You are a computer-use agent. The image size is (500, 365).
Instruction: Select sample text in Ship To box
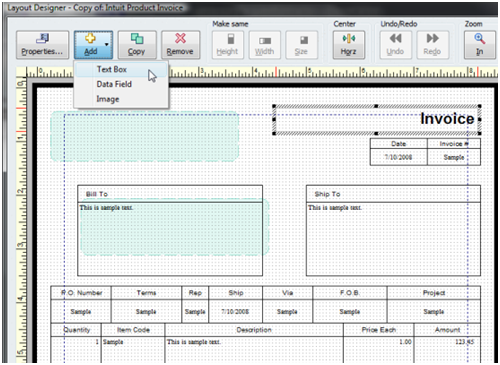tap(335, 208)
